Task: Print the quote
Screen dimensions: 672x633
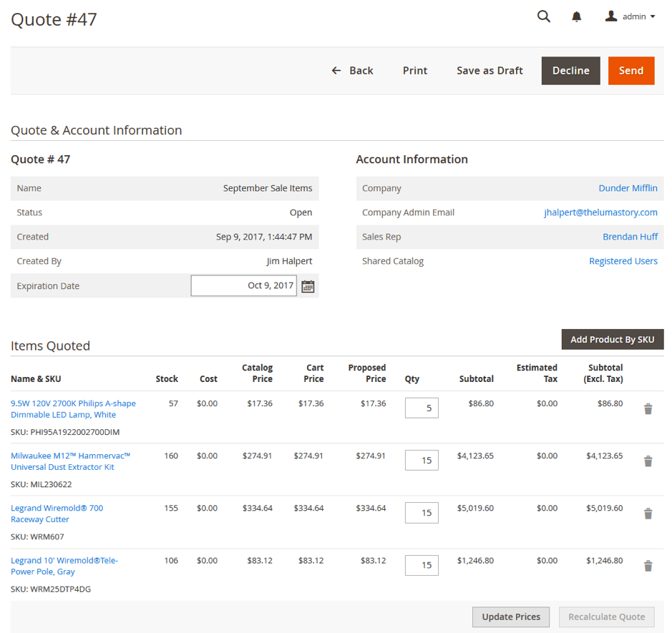Action: (x=415, y=71)
